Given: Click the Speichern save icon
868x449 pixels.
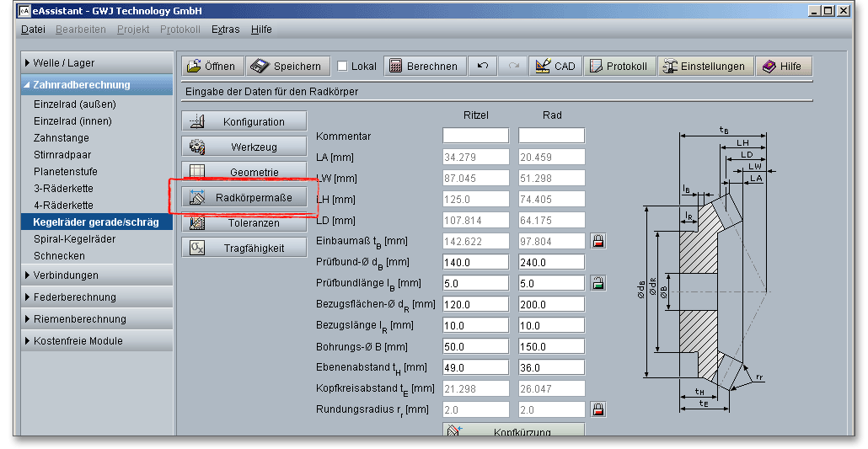Looking at the screenshot, I should point(260,67).
